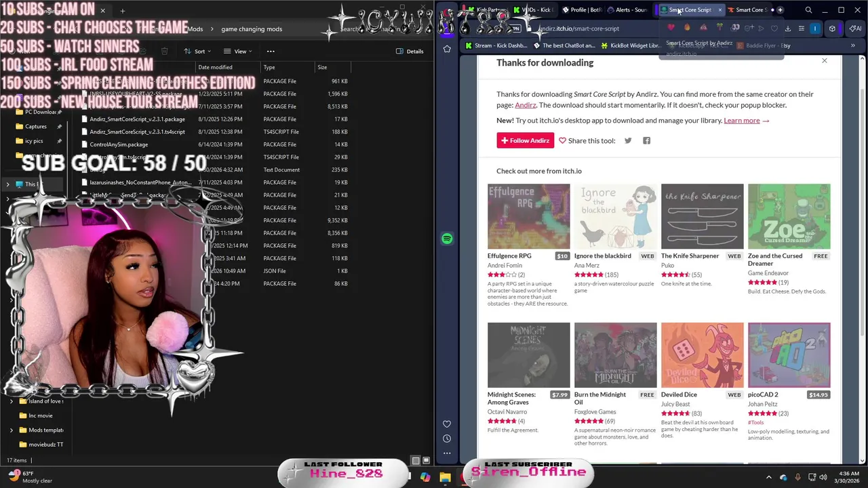
Task: Click the sidebar heart icon
Action: click(447, 424)
